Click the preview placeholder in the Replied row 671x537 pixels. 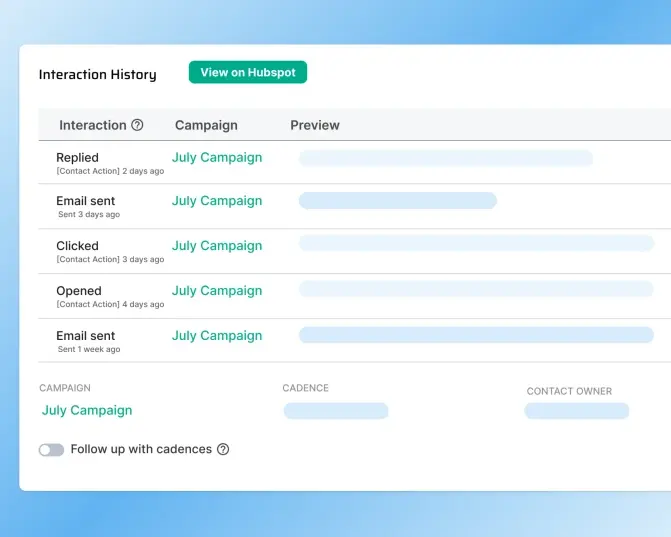pos(446,158)
